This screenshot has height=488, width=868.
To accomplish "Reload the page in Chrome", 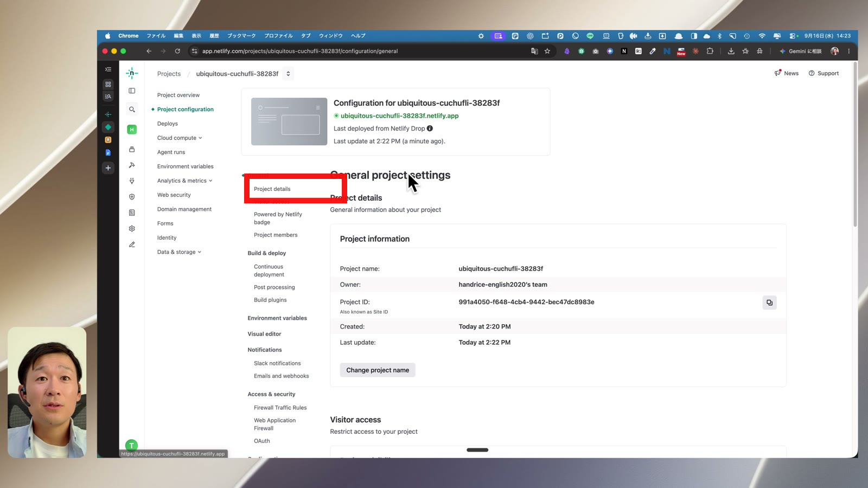I will (177, 51).
